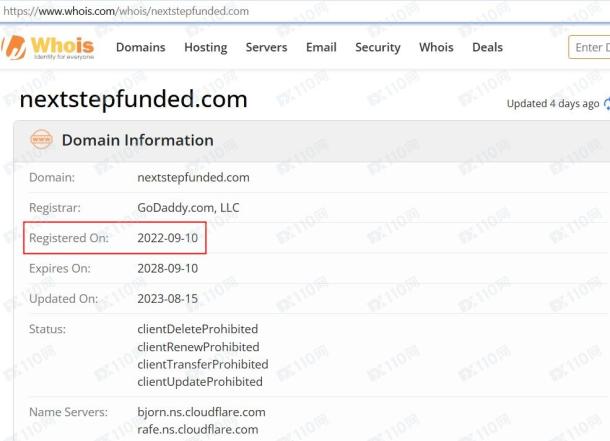Image resolution: width=610 pixels, height=441 pixels.
Task: Click the Expires On: label
Action: 60,268
